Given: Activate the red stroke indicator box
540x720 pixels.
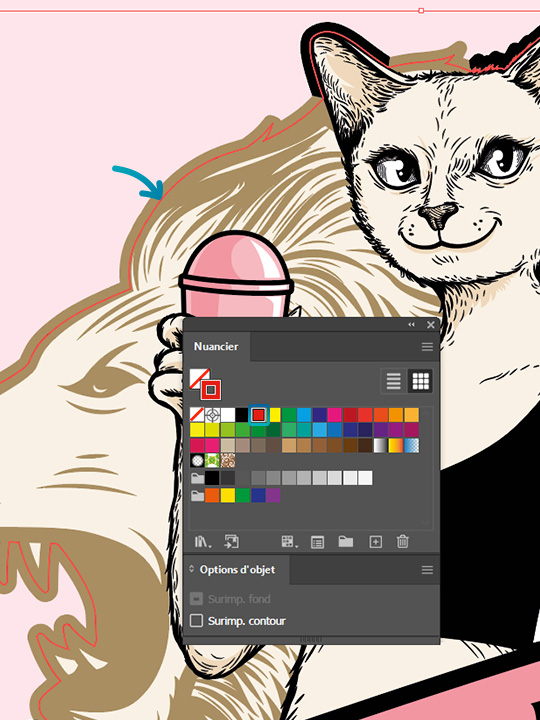Looking at the screenshot, I should pos(210,390).
